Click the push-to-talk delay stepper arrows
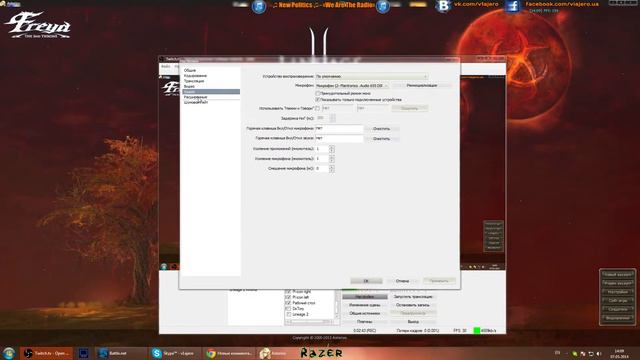 [333, 118]
